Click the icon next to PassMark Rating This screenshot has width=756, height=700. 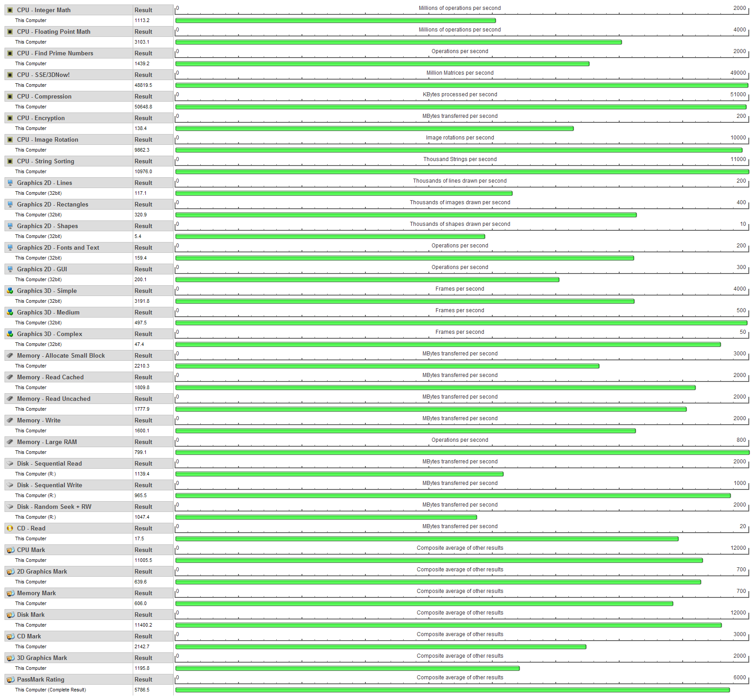tap(10, 679)
